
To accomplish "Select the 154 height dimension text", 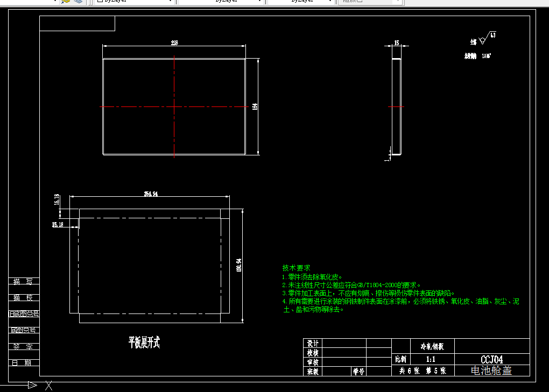I will (x=255, y=106).
